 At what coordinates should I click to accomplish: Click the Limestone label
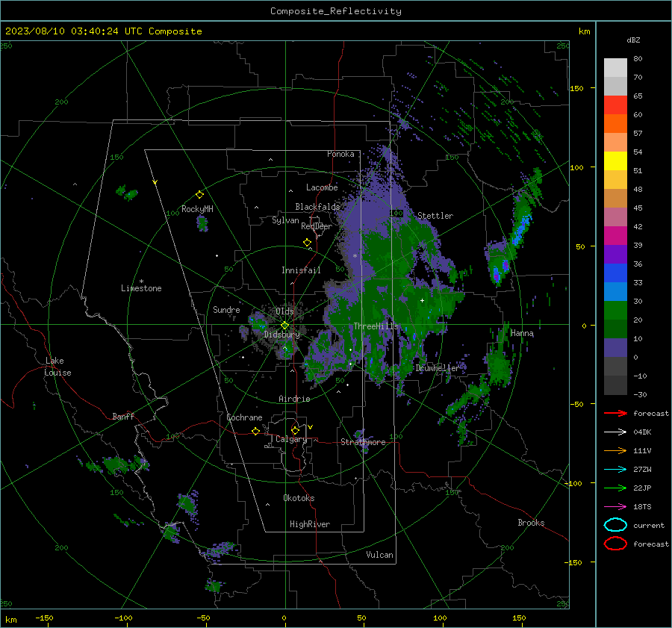point(141,288)
